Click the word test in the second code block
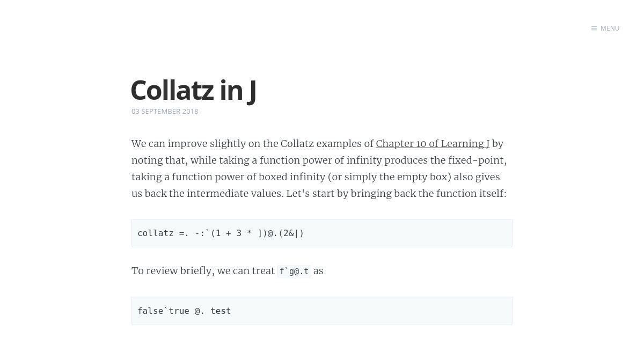The width and height of the screenshot is (644, 338). point(221,311)
